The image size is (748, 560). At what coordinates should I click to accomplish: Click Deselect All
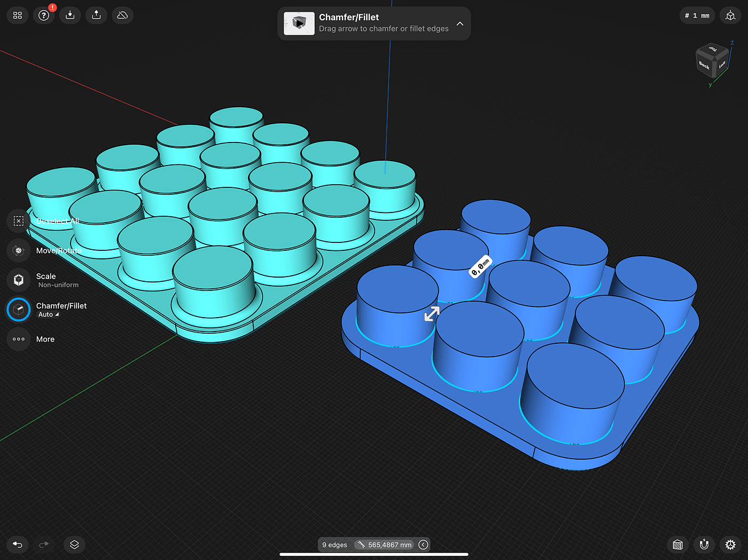pos(19,221)
